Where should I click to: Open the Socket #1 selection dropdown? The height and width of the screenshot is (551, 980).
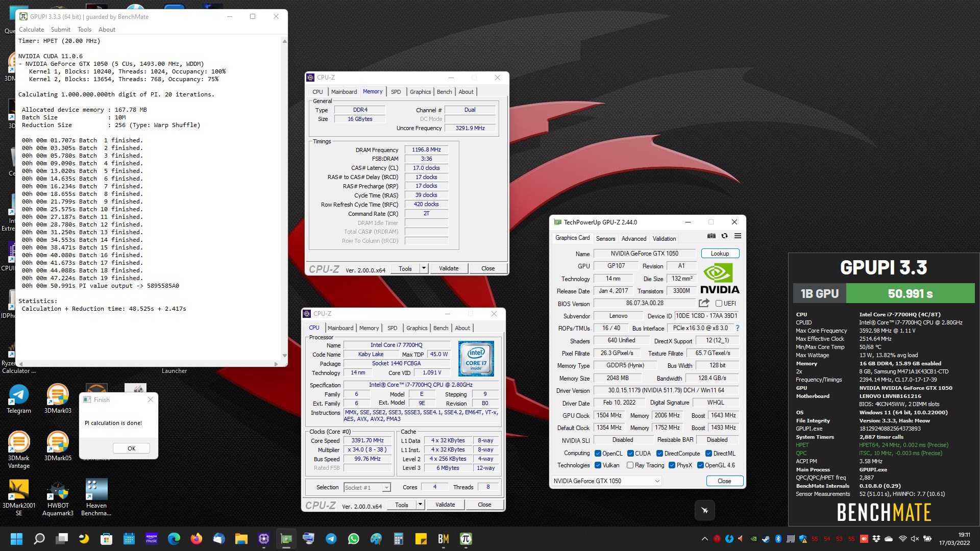[x=367, y=488]
